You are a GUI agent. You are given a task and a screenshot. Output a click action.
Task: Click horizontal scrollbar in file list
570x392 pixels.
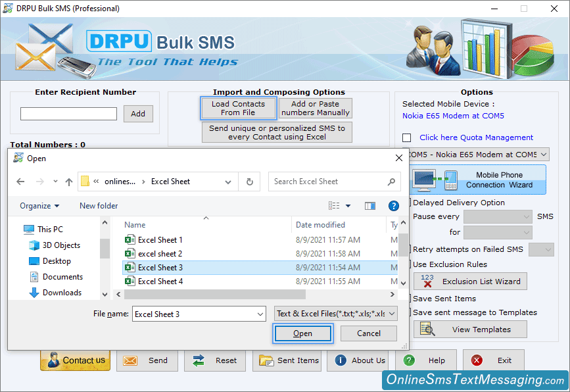[x=215, y=294]
